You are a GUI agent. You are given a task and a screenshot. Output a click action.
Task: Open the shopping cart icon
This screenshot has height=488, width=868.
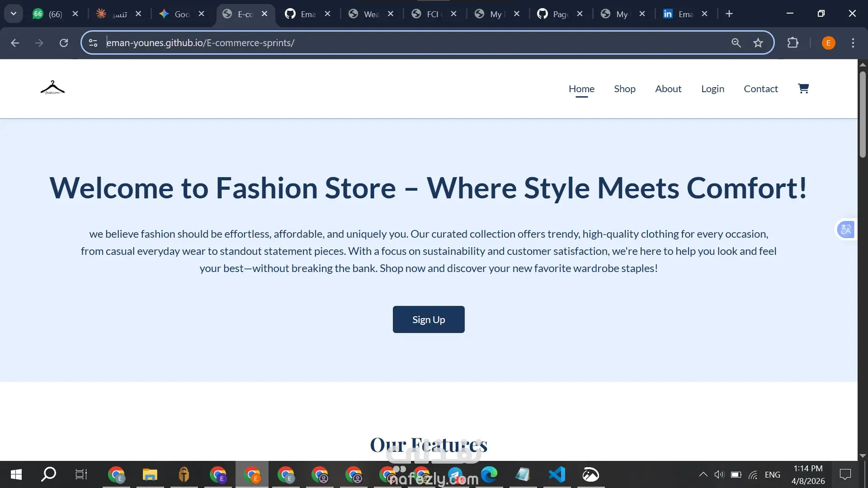point(803,88)
